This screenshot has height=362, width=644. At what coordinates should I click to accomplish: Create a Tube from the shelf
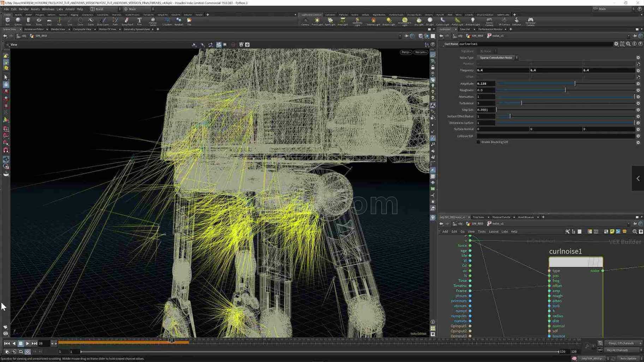(x=28, y=22)
